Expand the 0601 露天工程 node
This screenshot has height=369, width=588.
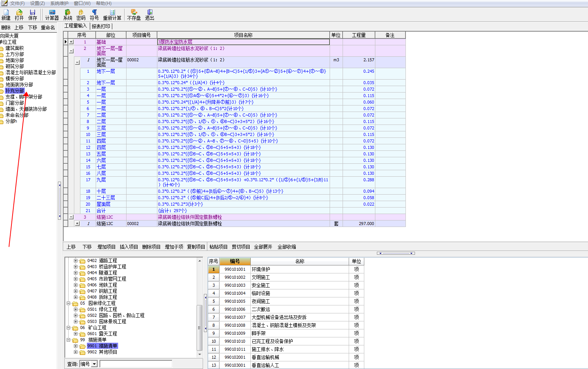pos(75,334)
